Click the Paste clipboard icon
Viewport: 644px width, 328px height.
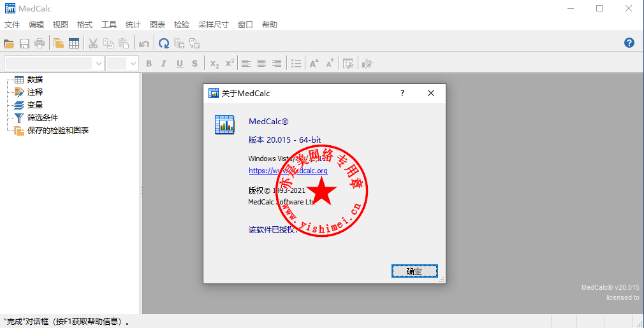coord(124,43)
